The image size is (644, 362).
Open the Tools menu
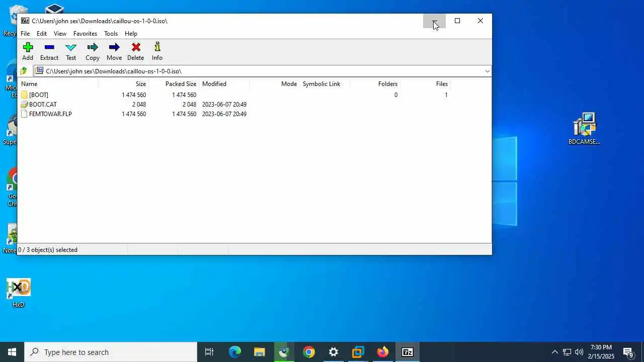coord(111,34)
